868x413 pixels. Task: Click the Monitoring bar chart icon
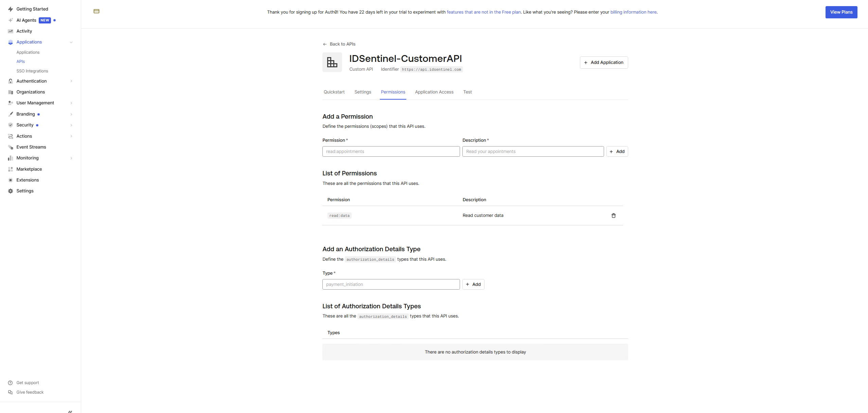point(11,158)
